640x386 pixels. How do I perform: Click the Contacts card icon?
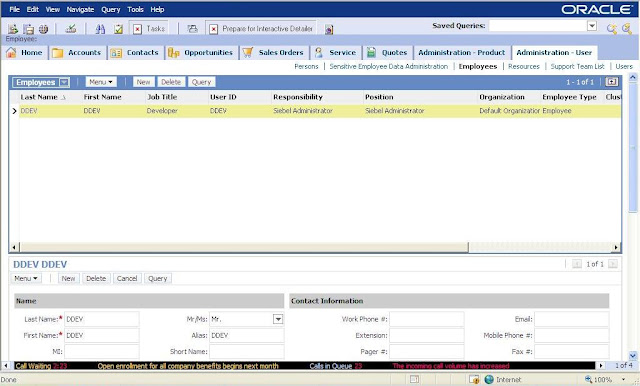[x=116, y=53]
